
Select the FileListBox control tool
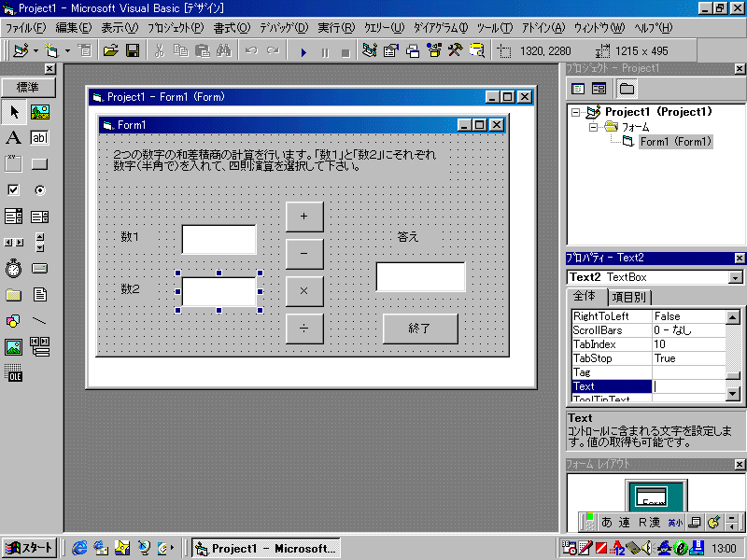tap(40, 295)
